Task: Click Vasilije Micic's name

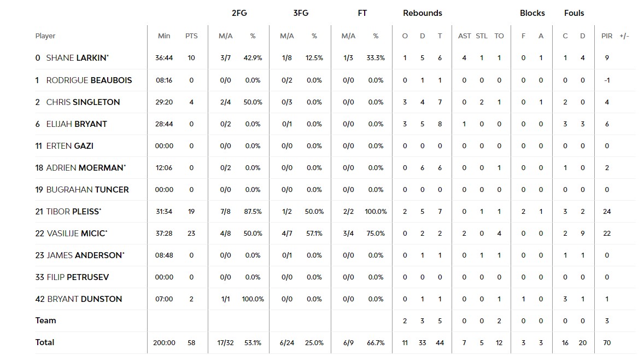Action: coord(77,234)
